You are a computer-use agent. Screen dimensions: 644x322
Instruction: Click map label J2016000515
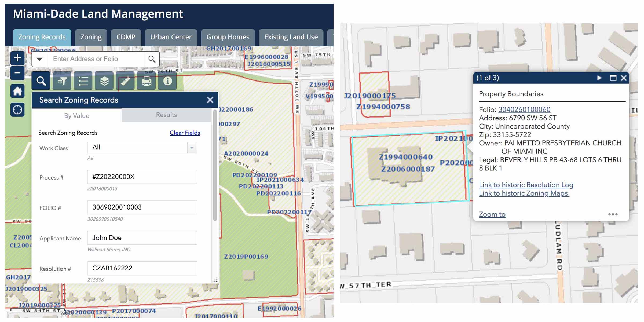(269, 64)
